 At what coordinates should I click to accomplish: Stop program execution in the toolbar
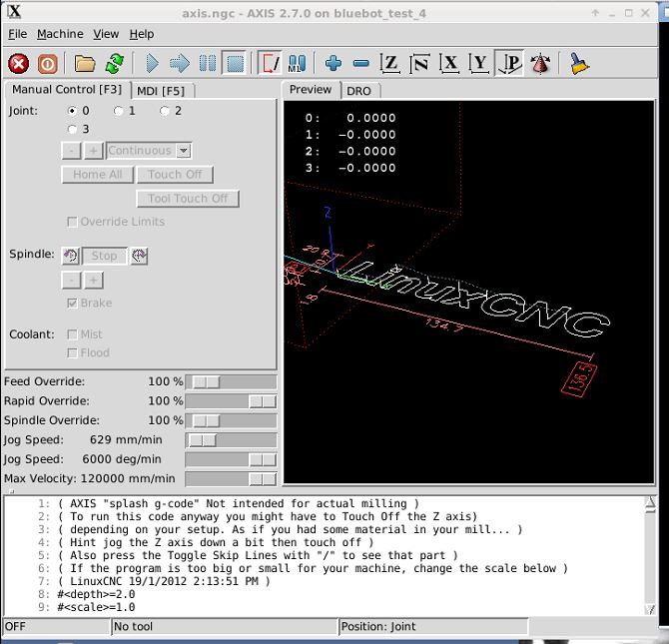coord(235,64)
